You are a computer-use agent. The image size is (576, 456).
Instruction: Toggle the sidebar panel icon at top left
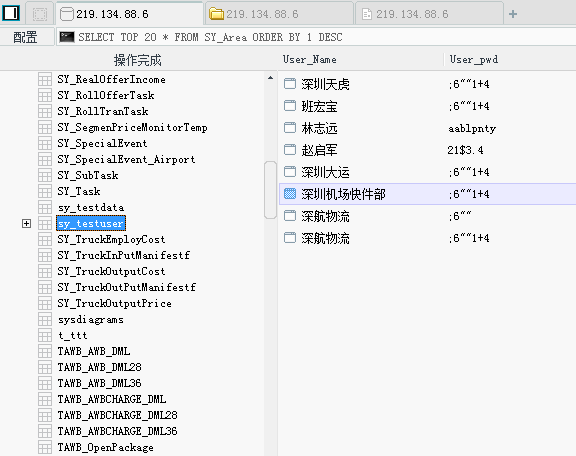(11, 14)
